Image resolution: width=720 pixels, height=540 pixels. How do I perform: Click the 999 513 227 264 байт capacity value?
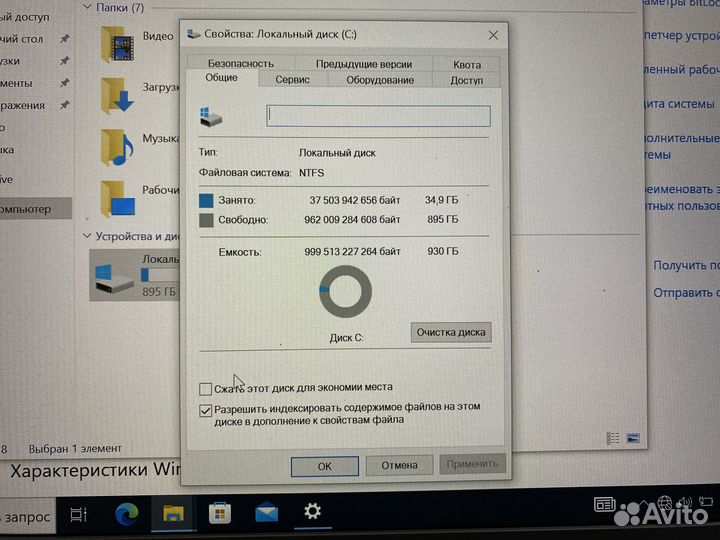coord(352,252)
